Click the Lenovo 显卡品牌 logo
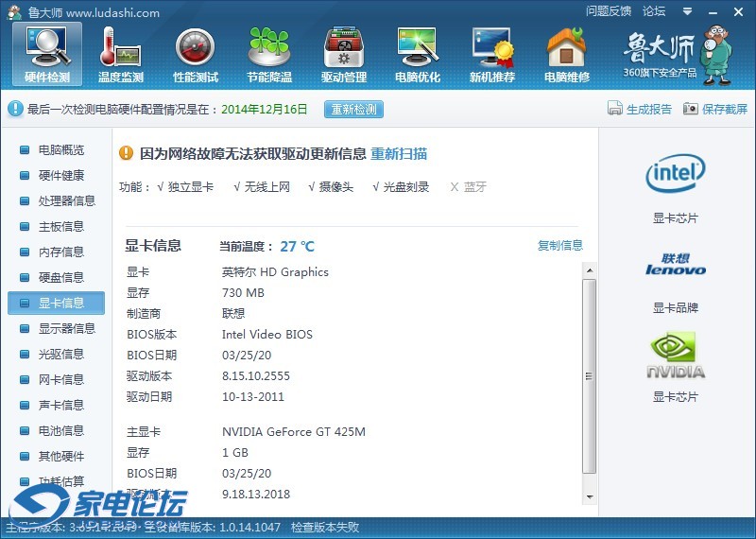The height and width of the screenshot is (539, 756). click(675, 265)
